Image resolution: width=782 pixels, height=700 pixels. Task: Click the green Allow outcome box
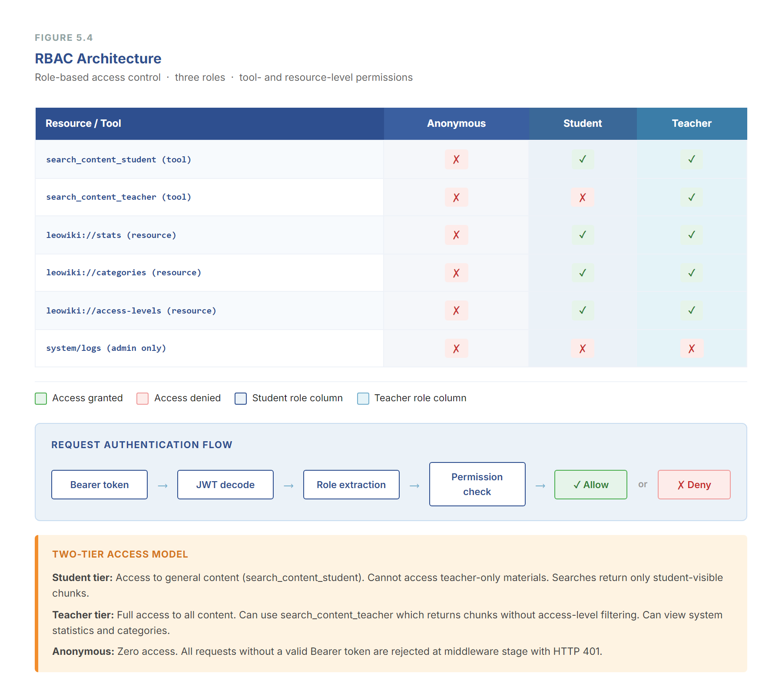(x=591, y=485)
